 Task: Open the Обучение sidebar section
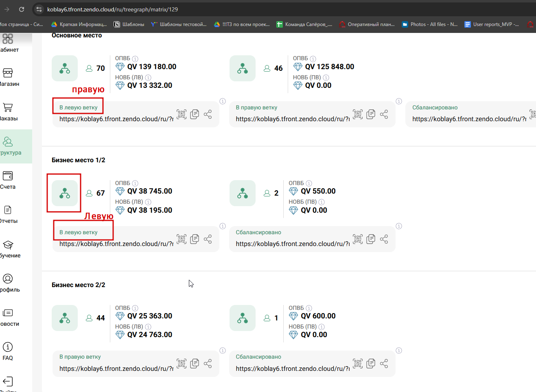[x=9, y=249]
